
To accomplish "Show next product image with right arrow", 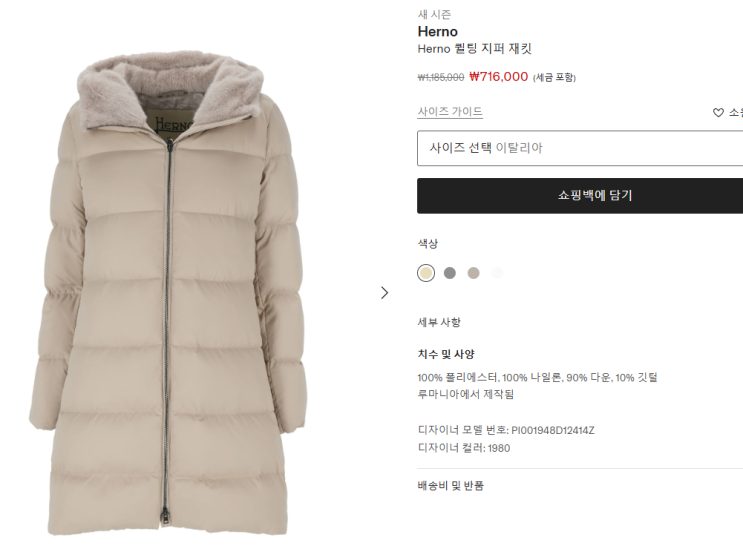I will point(384,293).
